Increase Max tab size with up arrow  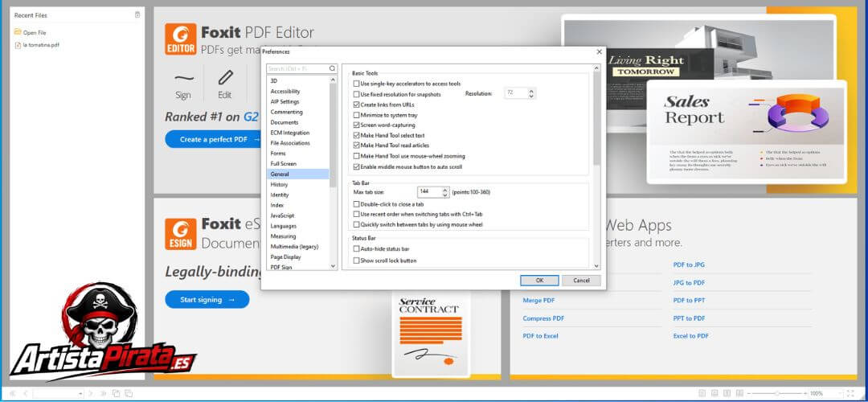[444, 190]
